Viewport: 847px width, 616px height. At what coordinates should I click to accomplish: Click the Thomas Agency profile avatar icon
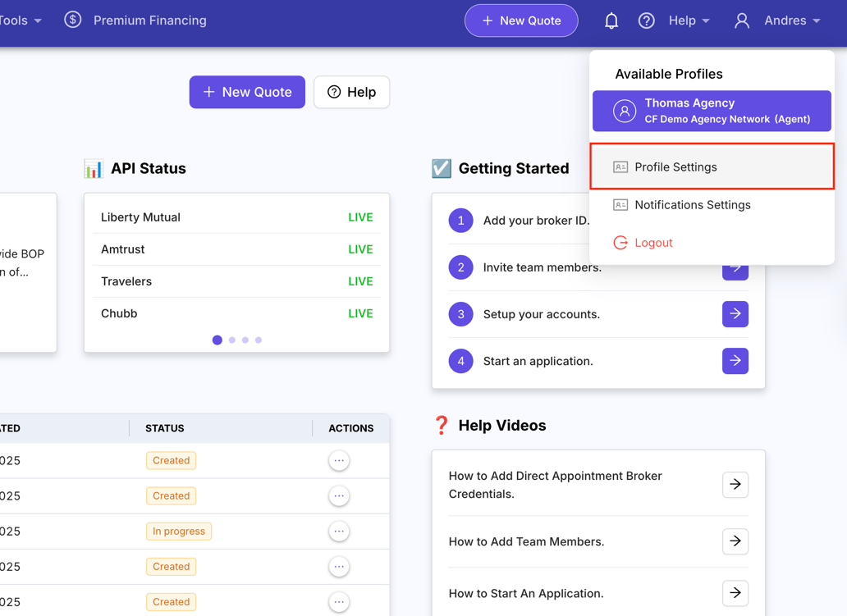(x=624, y=112)
